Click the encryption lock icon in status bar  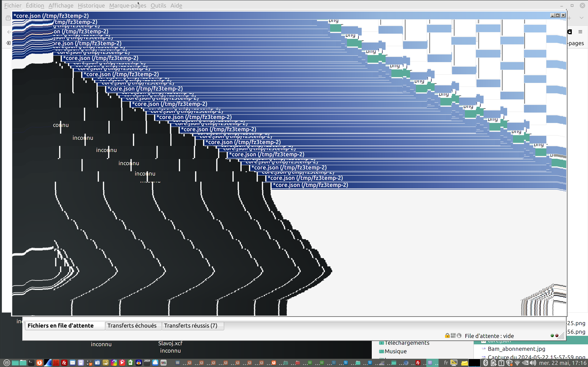pyautogui.click(x=447, y=336)
